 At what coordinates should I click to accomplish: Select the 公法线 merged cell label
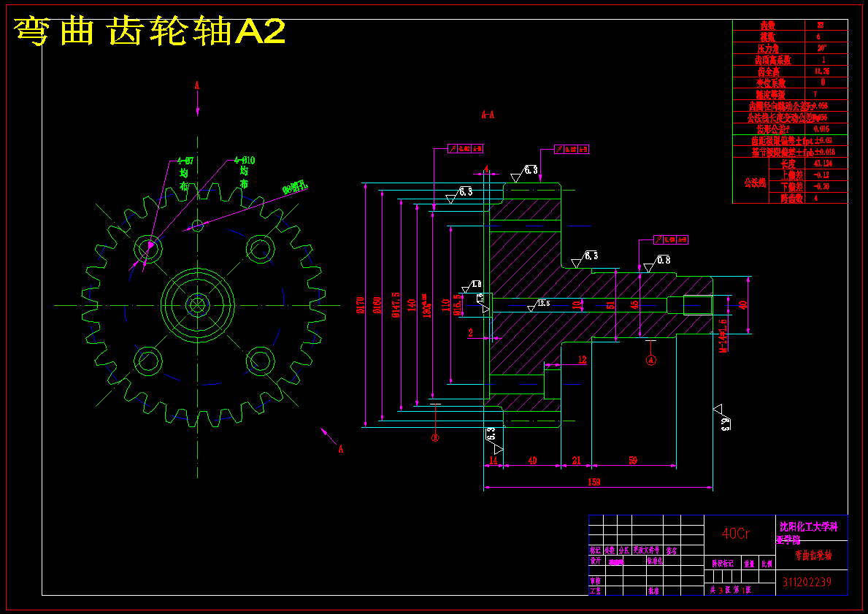point(755,183)
